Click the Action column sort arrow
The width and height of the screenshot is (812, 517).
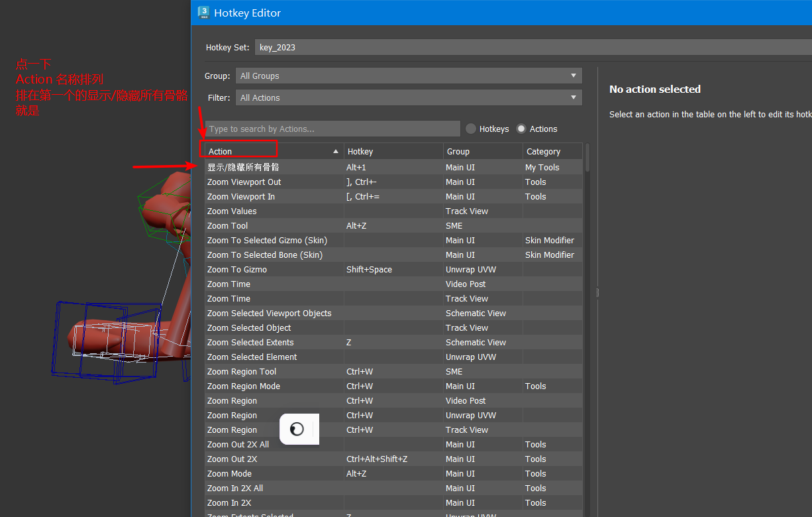[x=336, y=152]
